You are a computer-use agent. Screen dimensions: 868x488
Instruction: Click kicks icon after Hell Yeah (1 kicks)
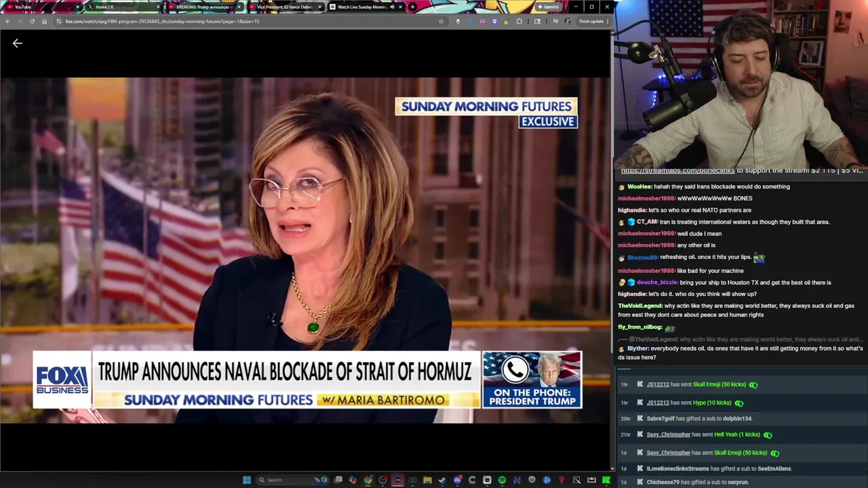768,435
